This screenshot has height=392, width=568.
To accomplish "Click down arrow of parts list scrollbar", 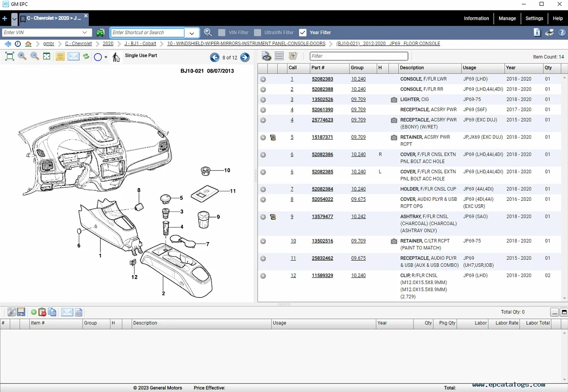I will click(564, 298).
